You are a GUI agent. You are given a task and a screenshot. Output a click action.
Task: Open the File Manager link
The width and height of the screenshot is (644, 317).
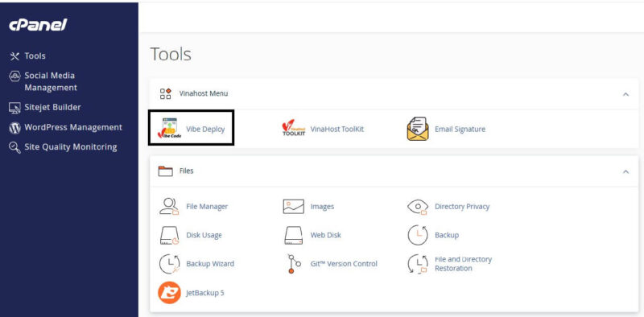click(x=207, y=207)
